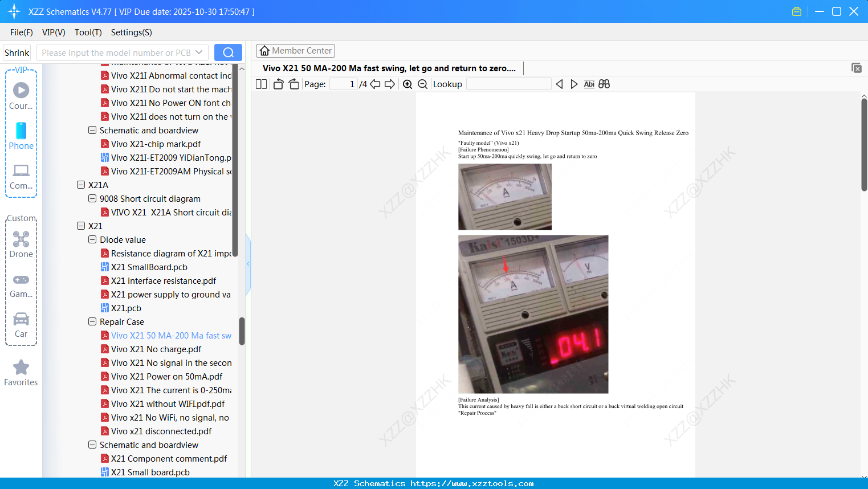Click the model number or PCB input
The height and width of the screenshot is (489, 868).
tap(116, 52)
